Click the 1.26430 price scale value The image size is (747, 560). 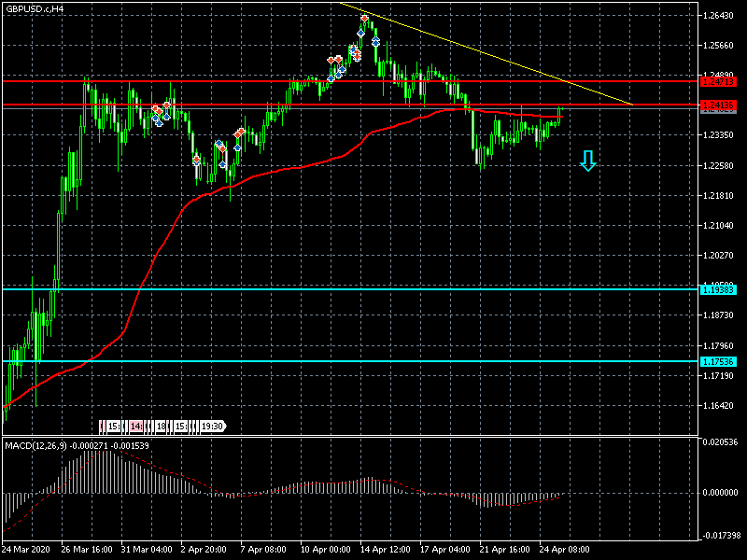click(718, 16)
